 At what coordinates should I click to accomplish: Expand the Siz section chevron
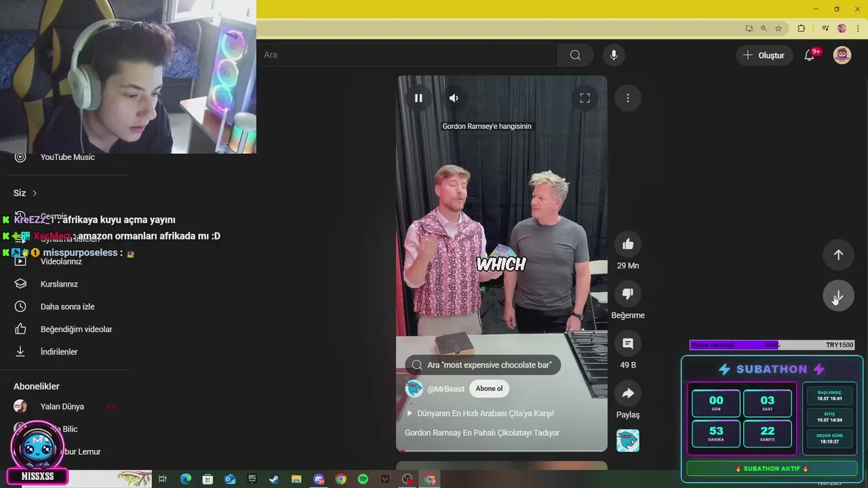[35, 193]
